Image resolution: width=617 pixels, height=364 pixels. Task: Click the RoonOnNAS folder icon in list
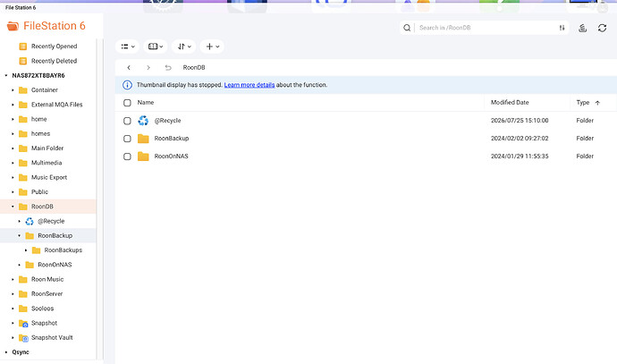[143, 157]
